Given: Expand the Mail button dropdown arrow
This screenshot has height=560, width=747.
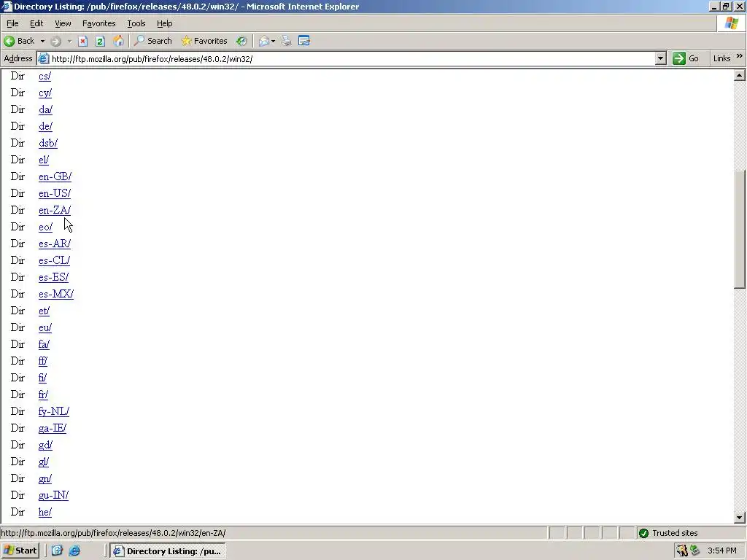Looking at the screenshot, I should point(273,41).
